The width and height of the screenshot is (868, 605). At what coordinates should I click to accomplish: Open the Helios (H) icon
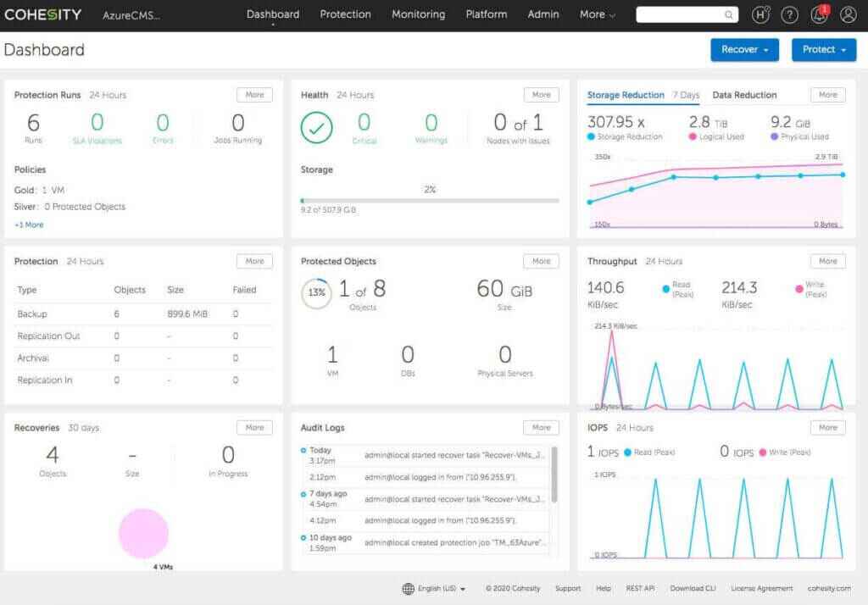[760, 14]
